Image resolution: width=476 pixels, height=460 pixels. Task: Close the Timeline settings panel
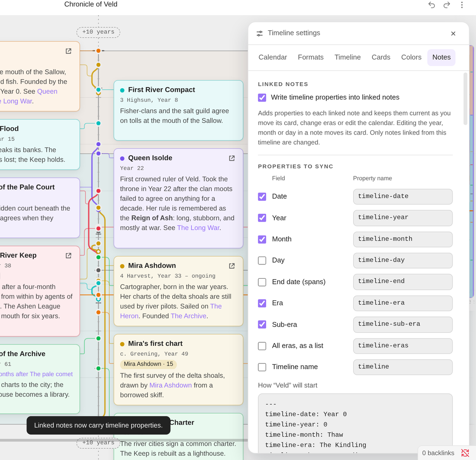click(x=453, y=33)
